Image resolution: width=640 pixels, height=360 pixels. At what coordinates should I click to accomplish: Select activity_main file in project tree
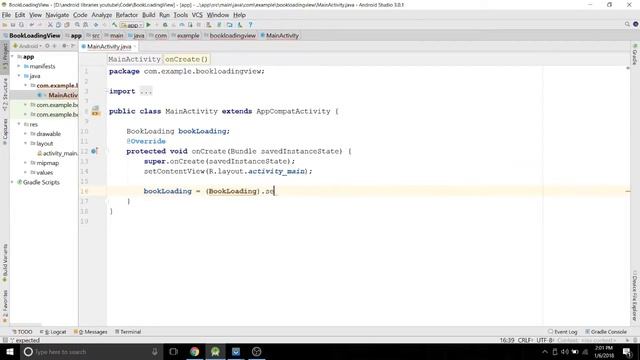coord(57,153)
